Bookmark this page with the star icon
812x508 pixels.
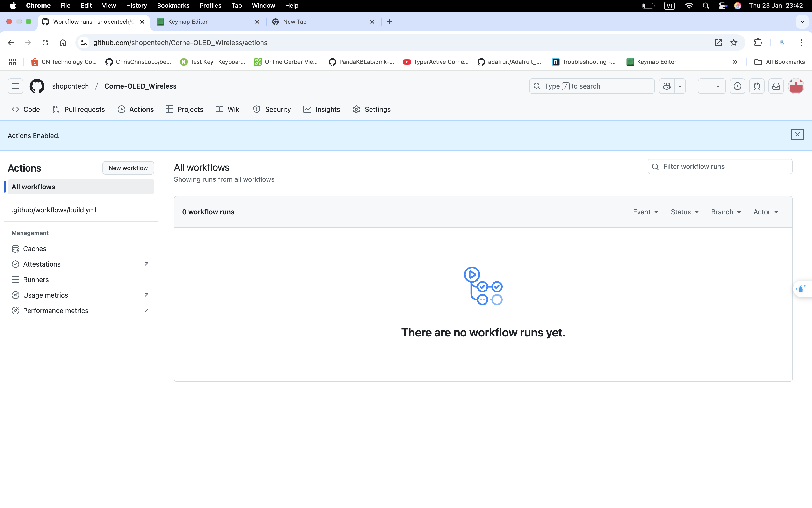(734, 42)
